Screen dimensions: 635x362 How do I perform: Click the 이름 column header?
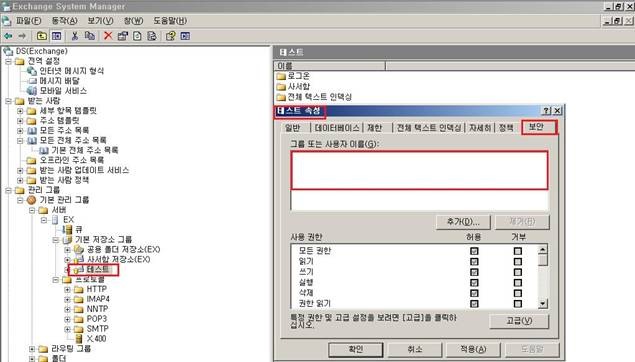click(x=329, y=66)
